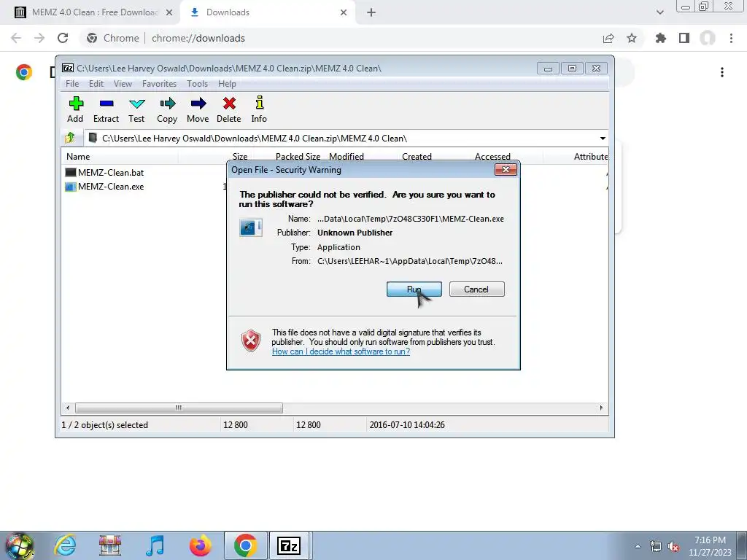Open the Help menu in 7-Zip

227,84
